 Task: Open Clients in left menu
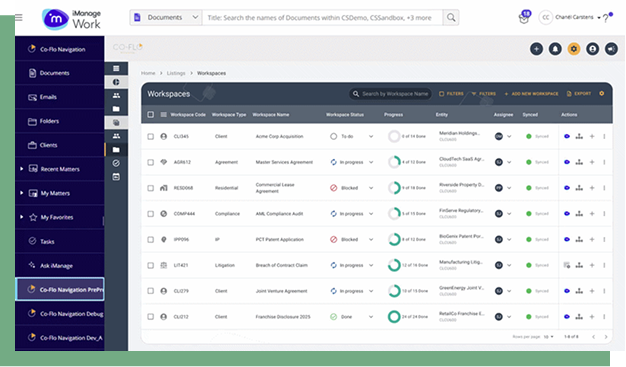[x=59, y=145]
